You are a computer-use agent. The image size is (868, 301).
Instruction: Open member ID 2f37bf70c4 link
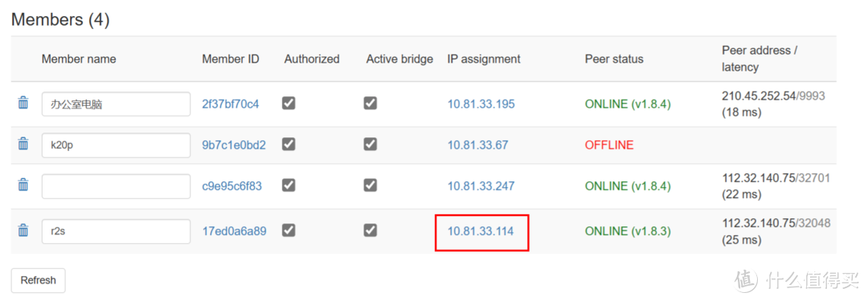click(231, 104)
